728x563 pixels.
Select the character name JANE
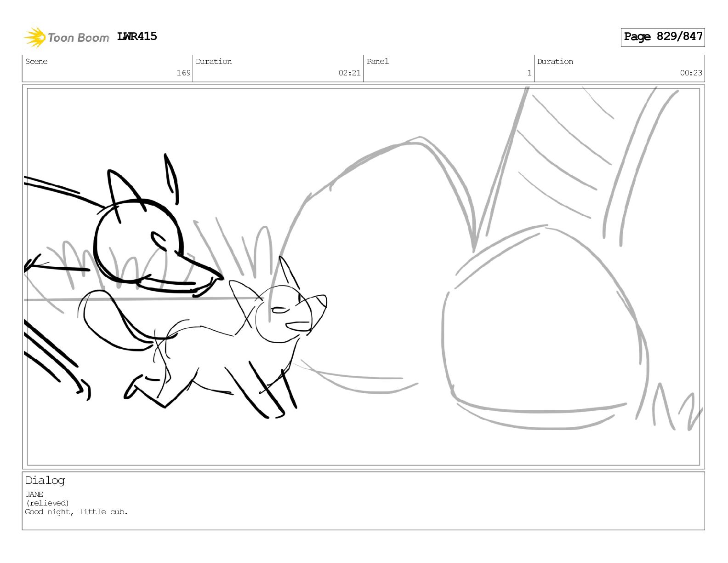click(34, 494)
